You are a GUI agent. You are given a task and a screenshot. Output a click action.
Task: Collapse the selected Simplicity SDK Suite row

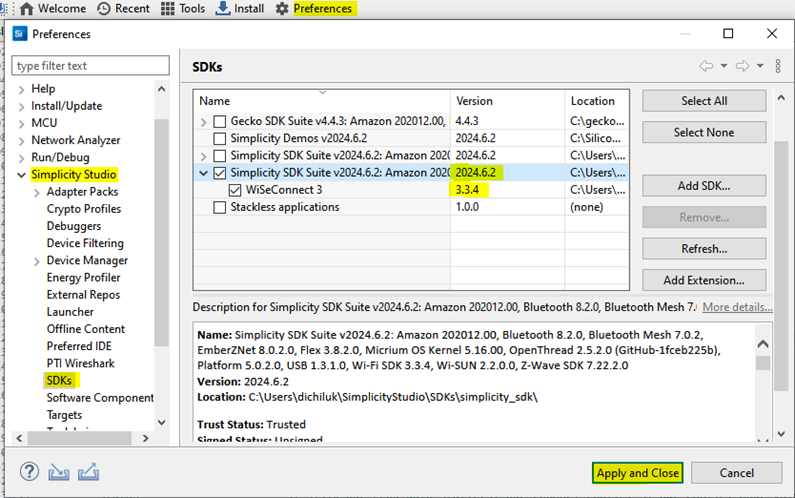[203, 173]
